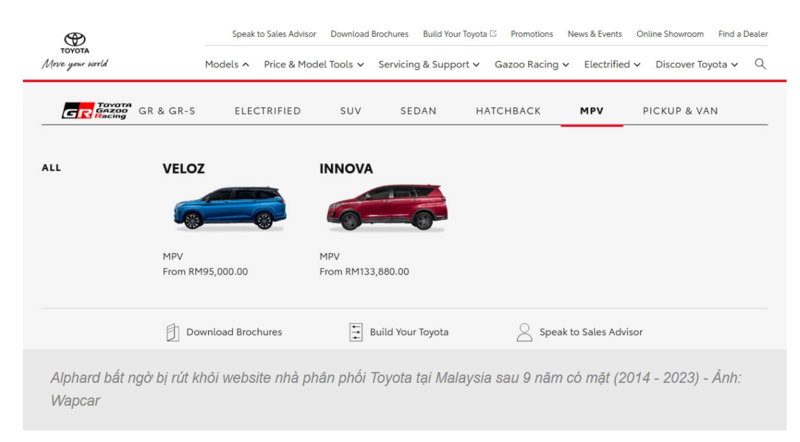Click Veloz price From RM95,000.00
The image size is (800, 442).
point(205,272)
